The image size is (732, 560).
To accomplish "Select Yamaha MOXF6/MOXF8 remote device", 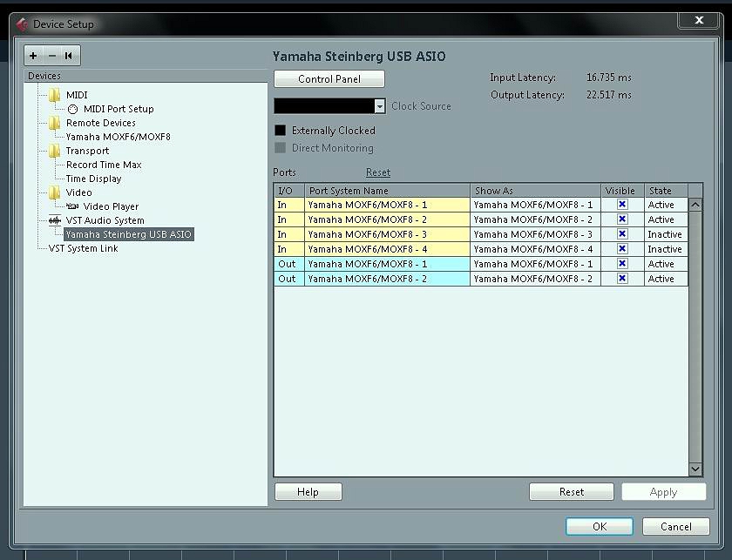I will click(x=119, y=137).
